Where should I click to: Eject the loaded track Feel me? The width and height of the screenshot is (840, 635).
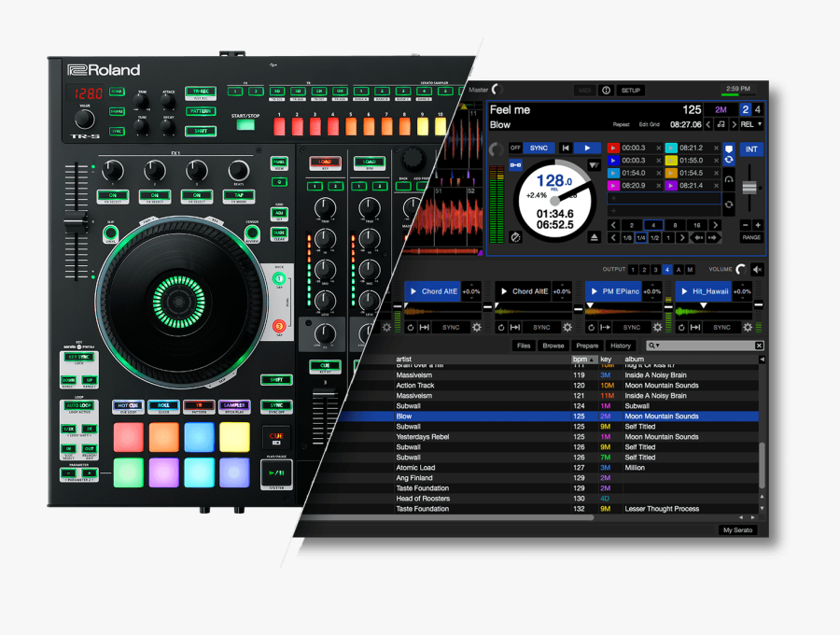pos(595,235)
